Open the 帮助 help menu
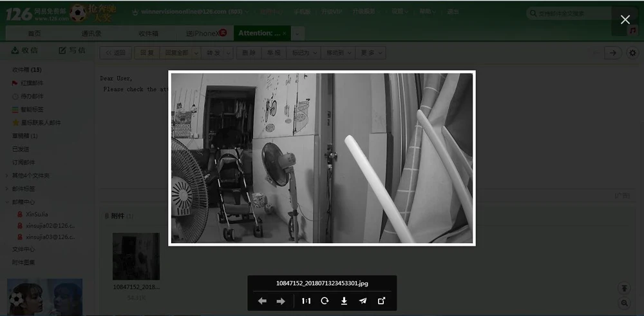Screen dimensions: 644x316 (427, 12)
